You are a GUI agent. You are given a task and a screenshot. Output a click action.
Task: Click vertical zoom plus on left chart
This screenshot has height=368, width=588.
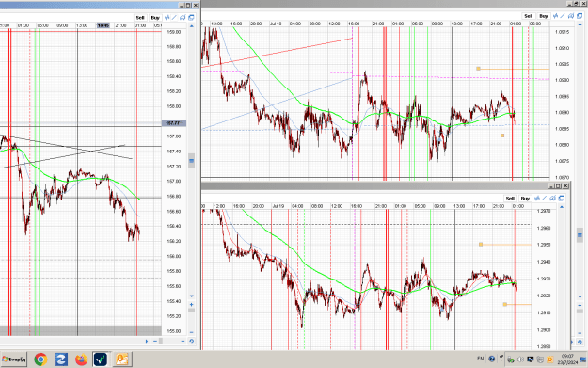192,305
